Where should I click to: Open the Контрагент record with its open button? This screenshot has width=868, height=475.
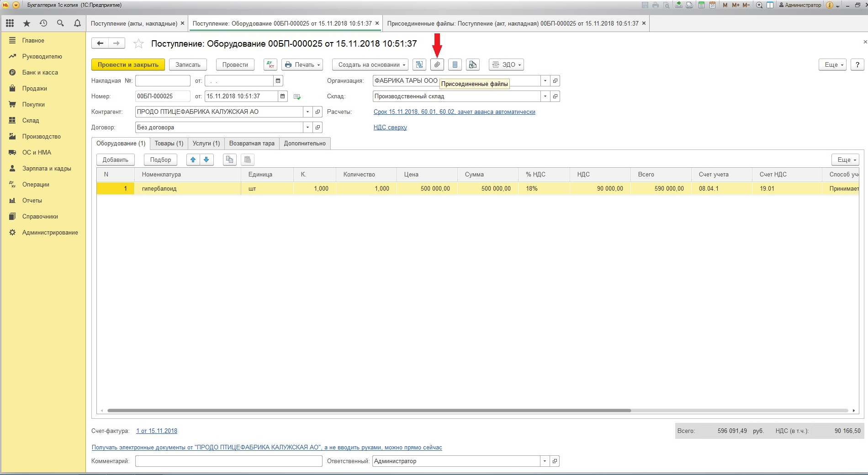point(318,112)
